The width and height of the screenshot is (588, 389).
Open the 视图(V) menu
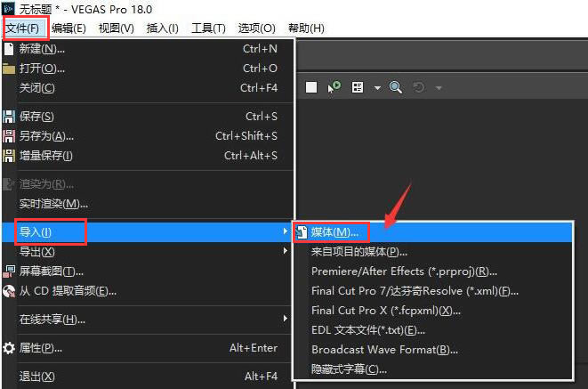pyautogui.click(x=117, y=28)
